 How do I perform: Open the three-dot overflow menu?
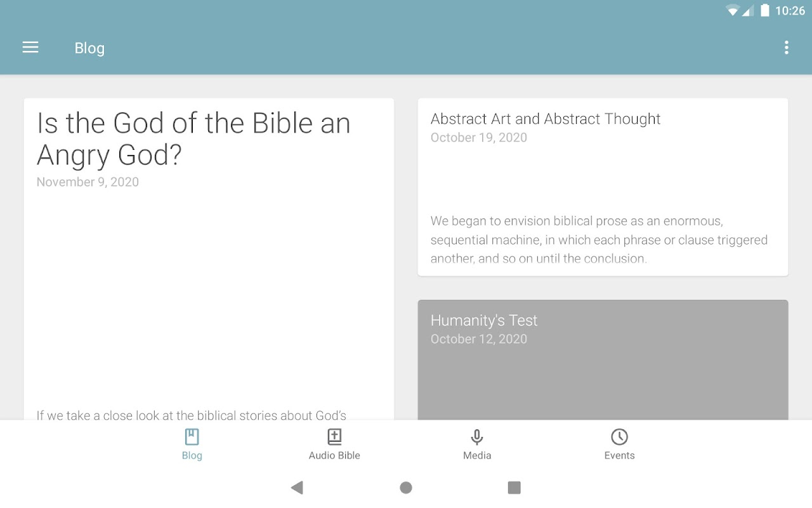pos(786,48)
